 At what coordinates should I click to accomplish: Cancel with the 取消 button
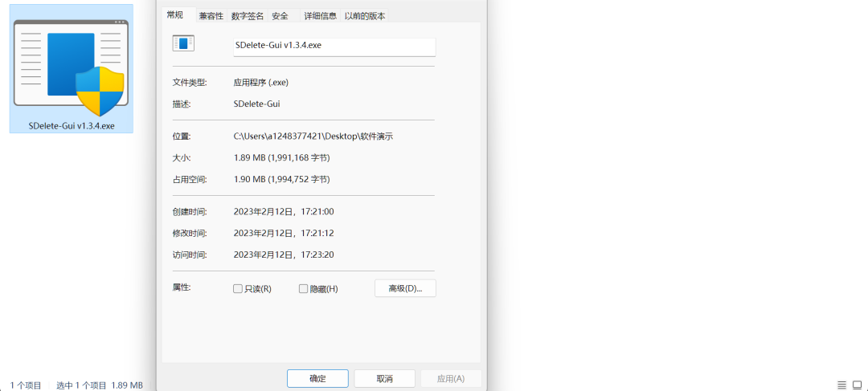(x=385, y=379)
